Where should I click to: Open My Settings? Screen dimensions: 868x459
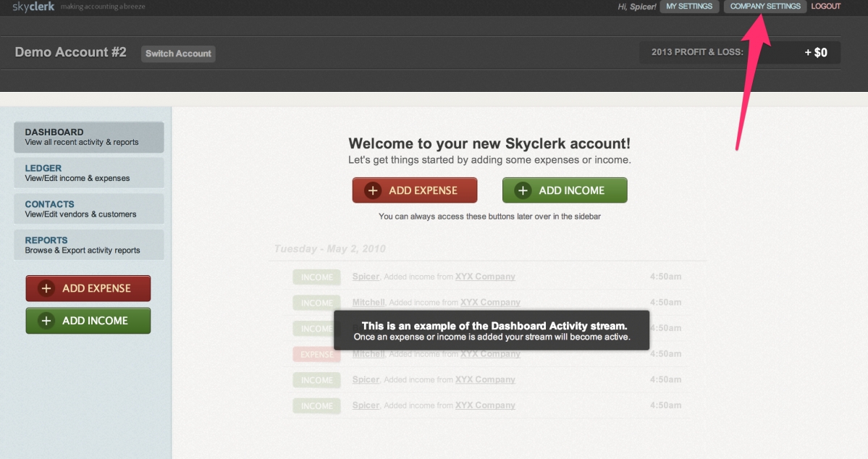click(689, 6)
